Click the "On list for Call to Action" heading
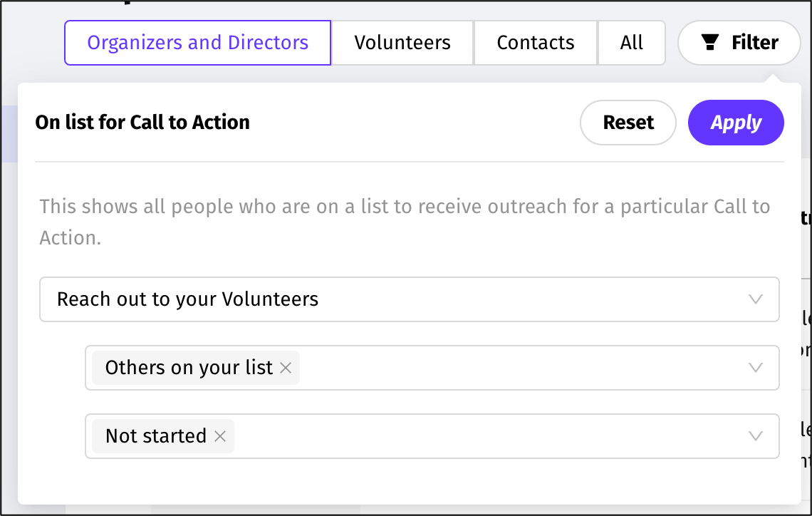The width and height of the screenshot is (812, 516). (x=142, y=123)
